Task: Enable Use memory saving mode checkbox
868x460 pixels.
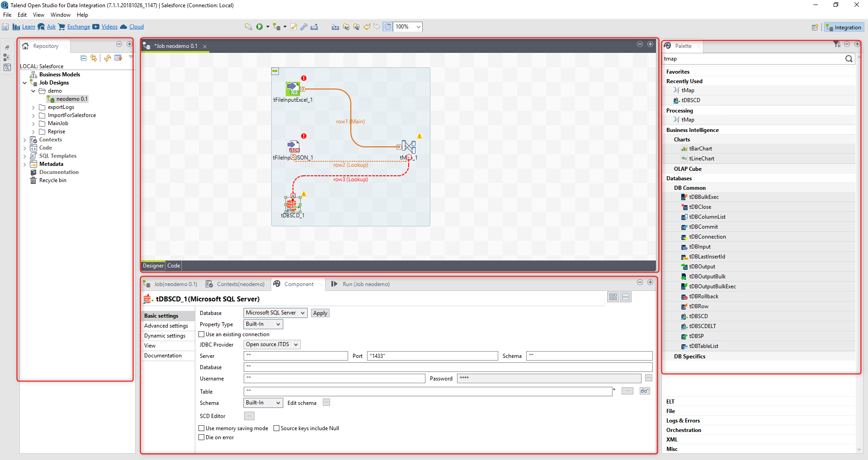Action: [202, 428]
